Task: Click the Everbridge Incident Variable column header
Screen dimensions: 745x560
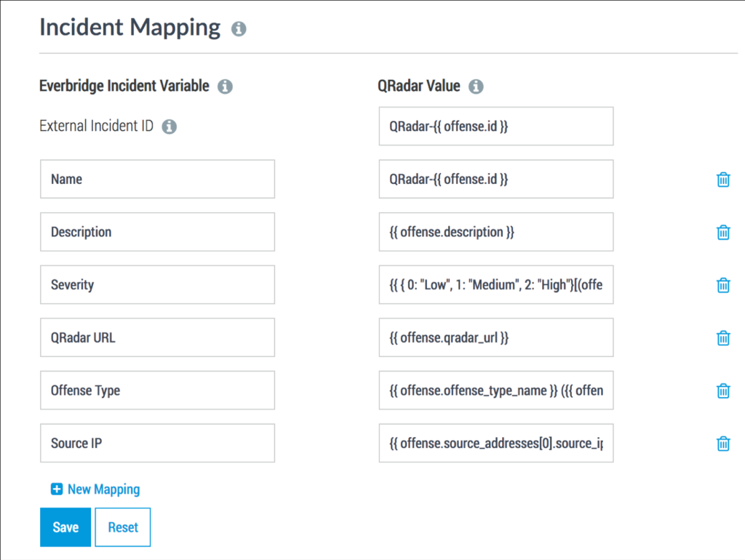Action: (x=124, y=86)
